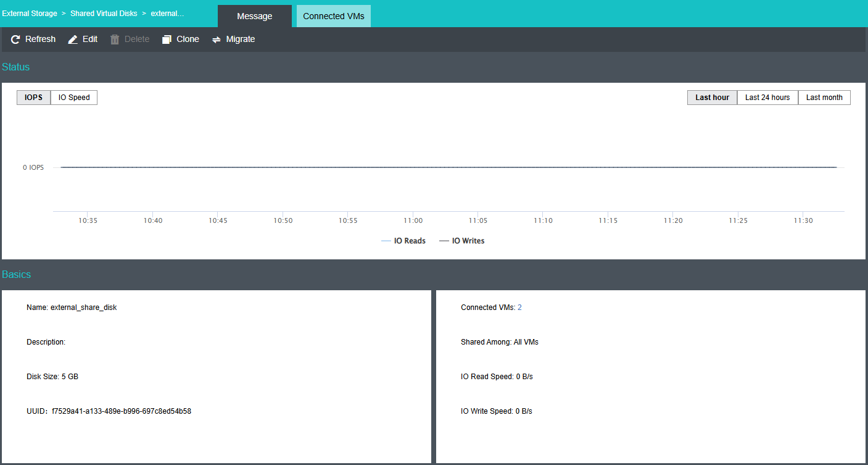Viewport: 868px width, 465px height.
Task: Click the Delete trash can icon
Action: [115, 40]
